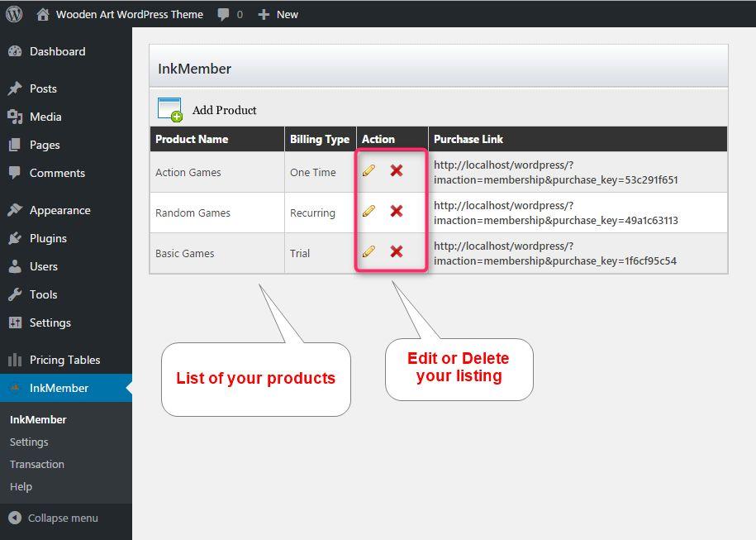756x540 pixels.
Task: Delete the Basic Games product
Action: [397, 251]
